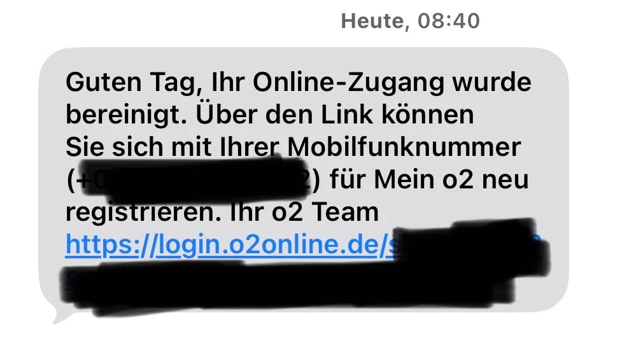Click the word 'registrieren'
The image size is (629, 364).
coord(143,213)
